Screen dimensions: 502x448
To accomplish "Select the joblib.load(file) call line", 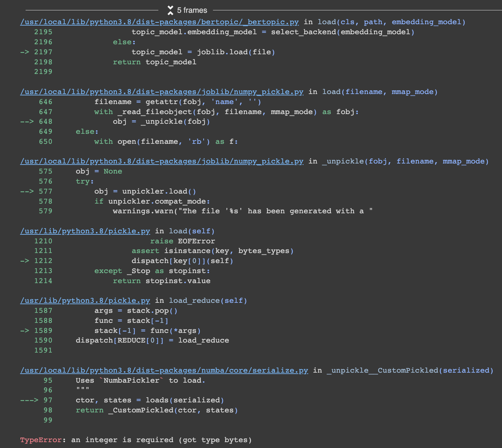I will point(203,52).
